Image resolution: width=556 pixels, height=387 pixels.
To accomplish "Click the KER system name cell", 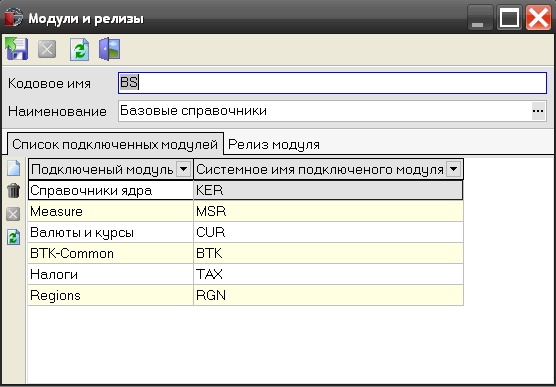I will point(328,190).
